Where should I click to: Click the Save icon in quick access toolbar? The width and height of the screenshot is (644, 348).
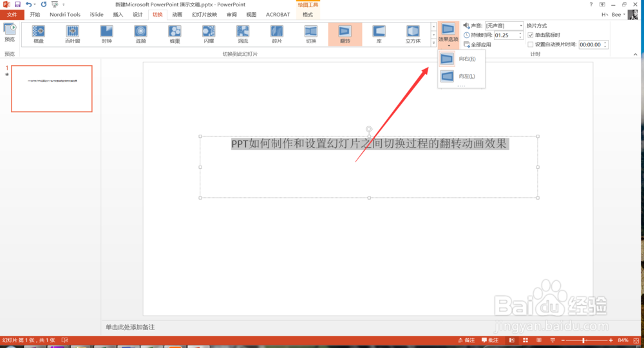[x=17, y=5]
